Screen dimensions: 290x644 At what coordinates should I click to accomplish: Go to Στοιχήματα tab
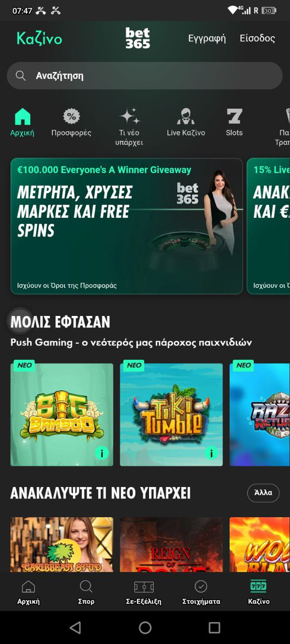[x=201, y=592]
